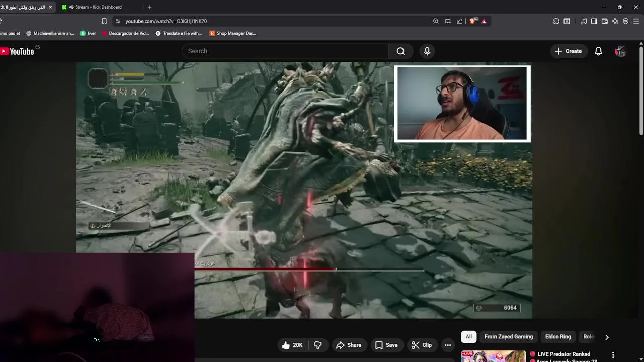Screen dimensions: 644x362
Task: Switch to the Stream - Kick Dashboard tab
Action: click(98, 7)
